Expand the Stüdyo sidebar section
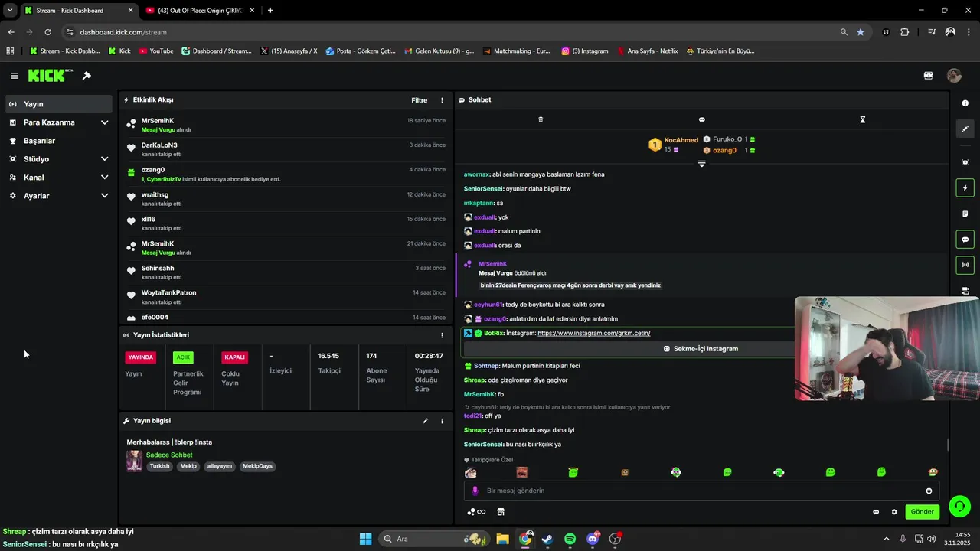The image size is (980, 551). point(57,159)
